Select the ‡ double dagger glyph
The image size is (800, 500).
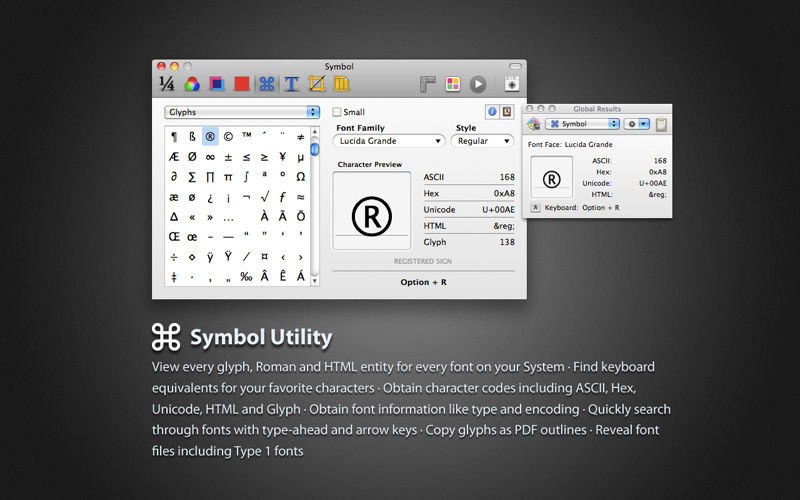pyautogui.click(x=174, y=277)
